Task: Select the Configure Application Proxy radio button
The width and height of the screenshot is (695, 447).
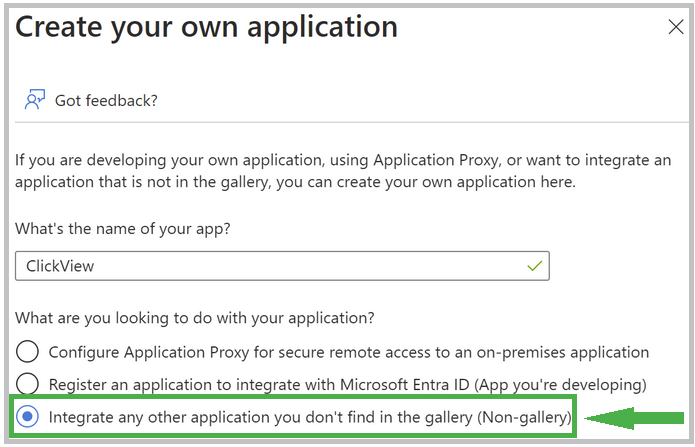Action: [27, 352]
